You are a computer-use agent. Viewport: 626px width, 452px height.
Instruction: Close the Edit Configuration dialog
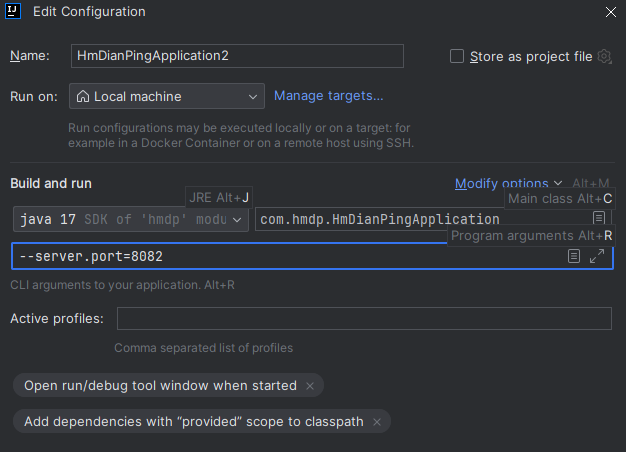[x=610, y=12]
